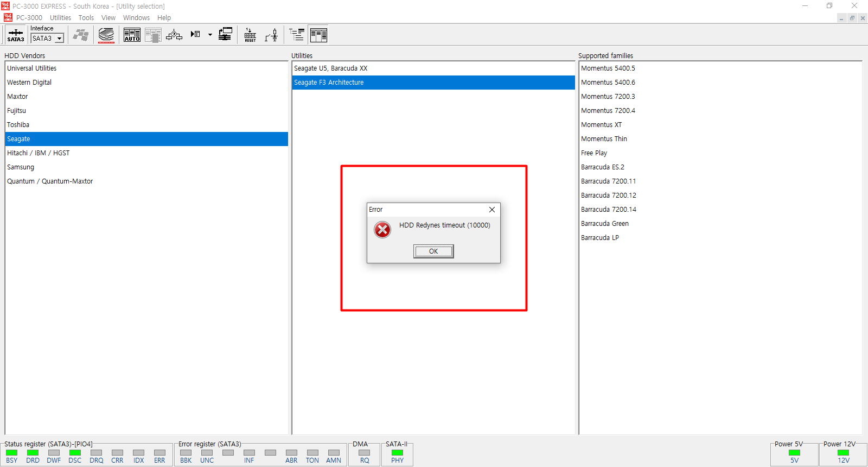This screenshot has width=868, height=467.
Task: Select Maxtor in HDD Vendors
Action: click(146, 97)
